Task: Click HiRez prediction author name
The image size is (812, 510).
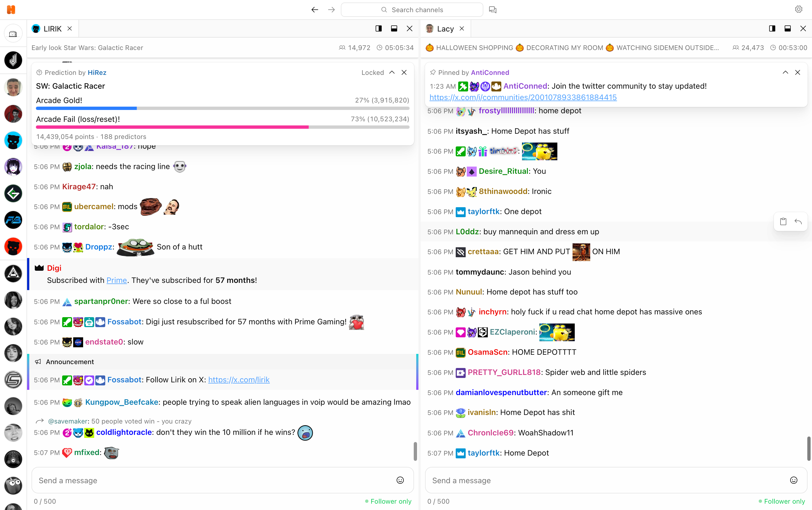Action: tap(97, 72)
